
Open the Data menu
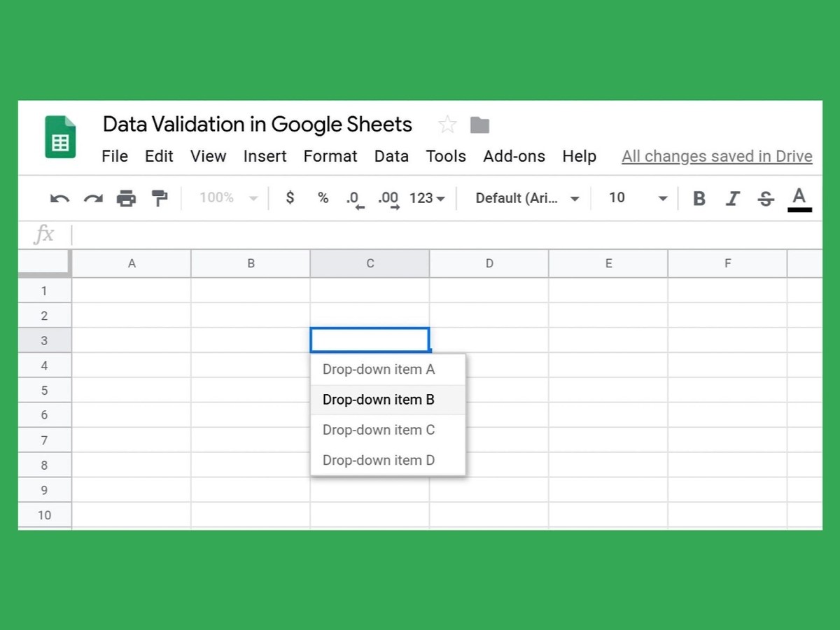click(x=391, y=156)
